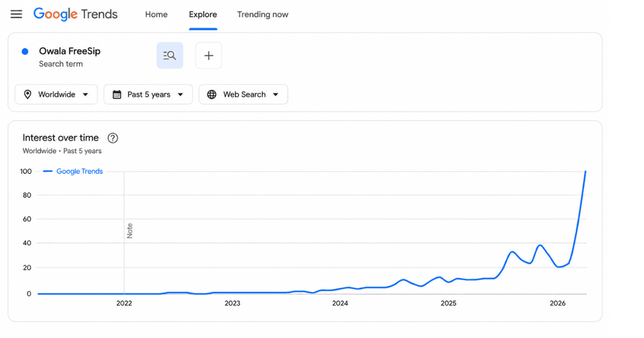Click the 'Search term' label
The height and width of the screenshot is (338, 644).
(61, 64)
